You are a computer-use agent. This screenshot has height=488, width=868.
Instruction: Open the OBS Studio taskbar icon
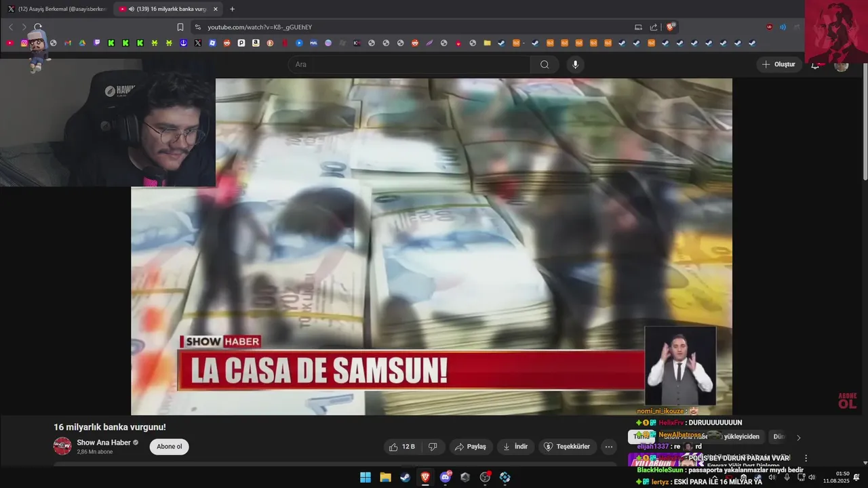(x=485, y=477)
